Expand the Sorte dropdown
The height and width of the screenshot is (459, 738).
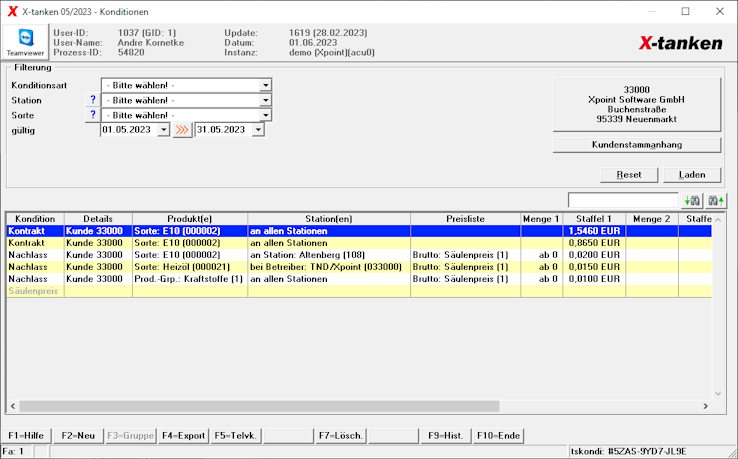[265, 115]
